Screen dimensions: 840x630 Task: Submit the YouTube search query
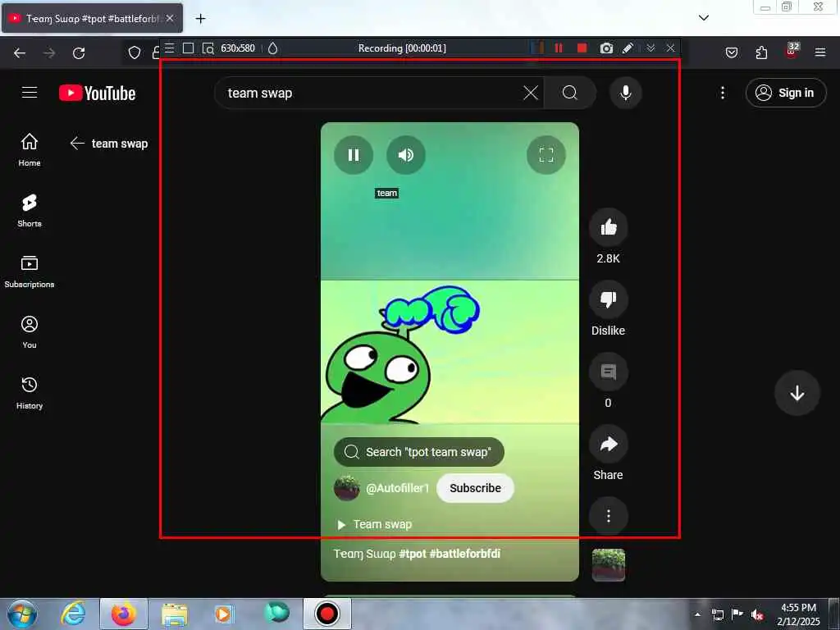tap(570, 94)
